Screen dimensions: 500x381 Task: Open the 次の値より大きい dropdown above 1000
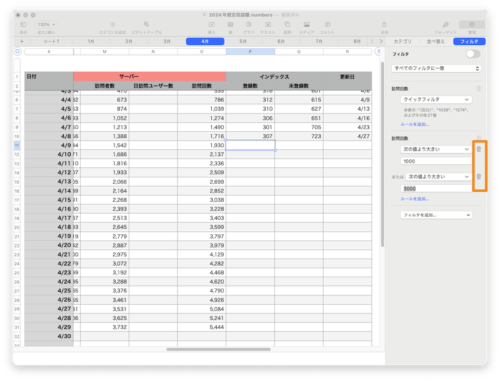[436, 149]
